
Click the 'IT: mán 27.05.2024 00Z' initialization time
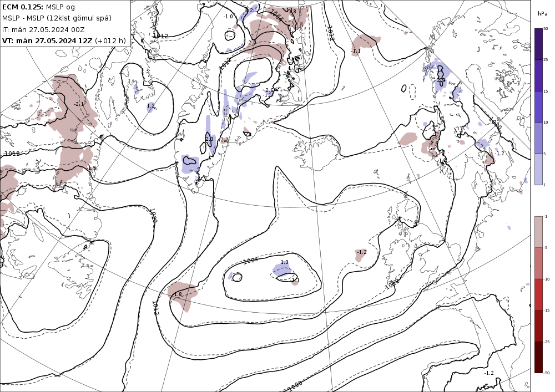click(x=43, y=30)
